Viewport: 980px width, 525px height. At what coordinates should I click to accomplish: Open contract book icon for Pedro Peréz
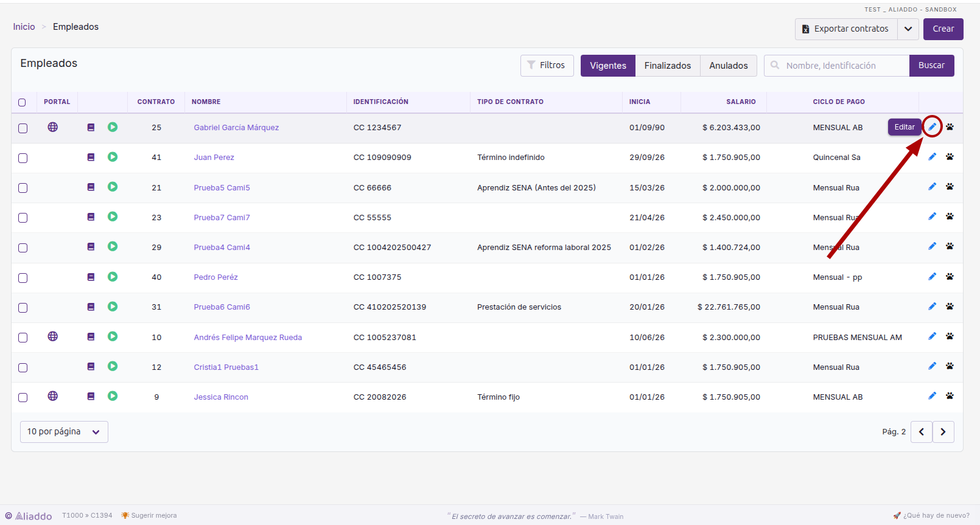(91, 277)
